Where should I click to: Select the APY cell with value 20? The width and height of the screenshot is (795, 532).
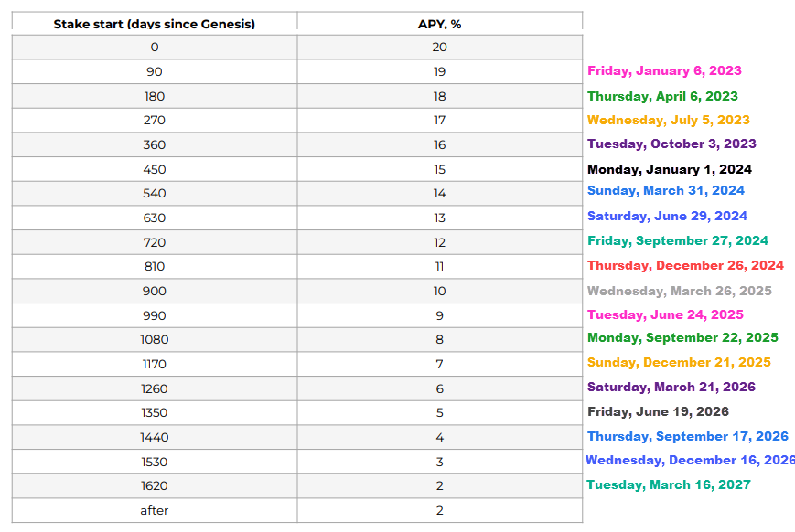point(439,48)
